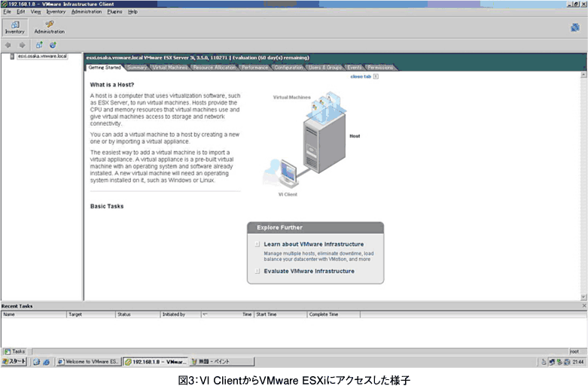This screenshot has height=389, width=588.
Task: Switch to Welcome to VMware ES taskbar window
Action: point(89,362)
